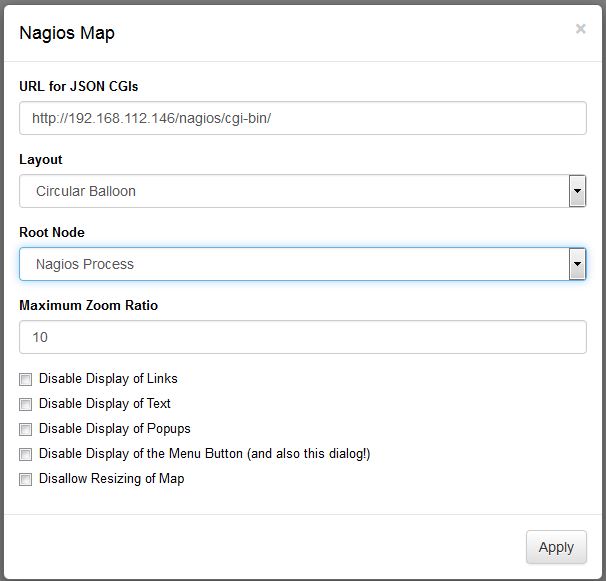Click the Root Node dropdown arrow button
This screenshot has width=606, height=581.
click(577, 264)
